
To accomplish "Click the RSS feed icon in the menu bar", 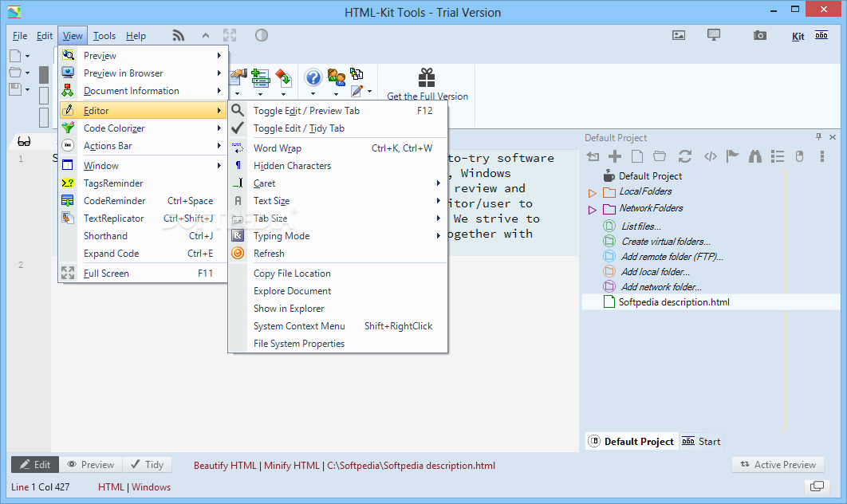I will coord(179,36).
